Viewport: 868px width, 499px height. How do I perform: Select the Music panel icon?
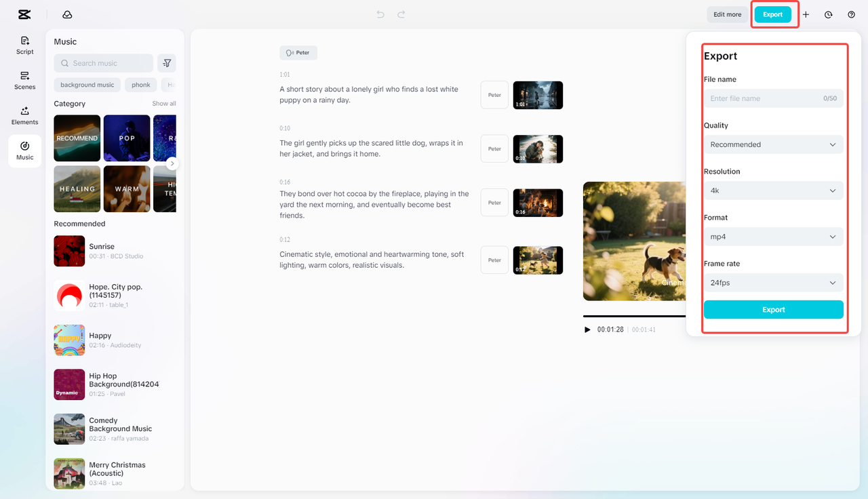pos(24,151)
